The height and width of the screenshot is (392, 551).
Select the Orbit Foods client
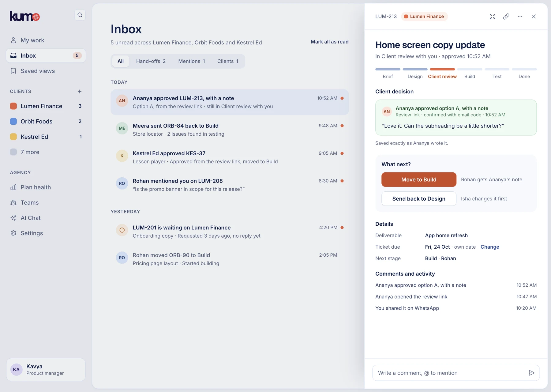pyautogui.click(x=46, y=121)
